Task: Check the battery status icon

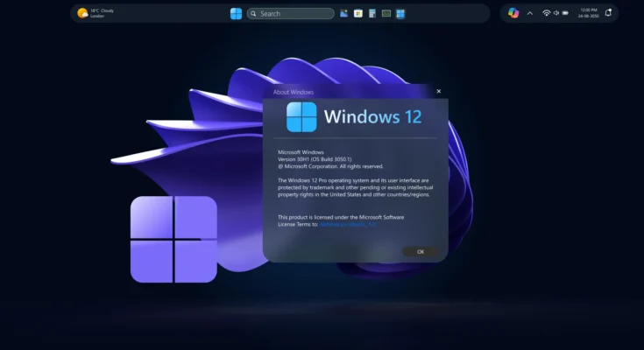Action: [565, 13]
